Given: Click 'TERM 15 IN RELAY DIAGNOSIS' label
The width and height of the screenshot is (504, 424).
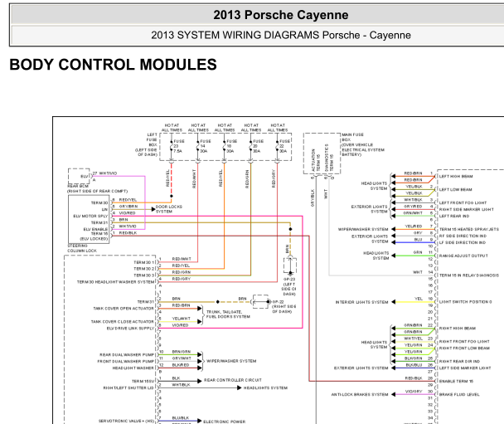Looking at the screenshot, I should click(x=469, y=275).
